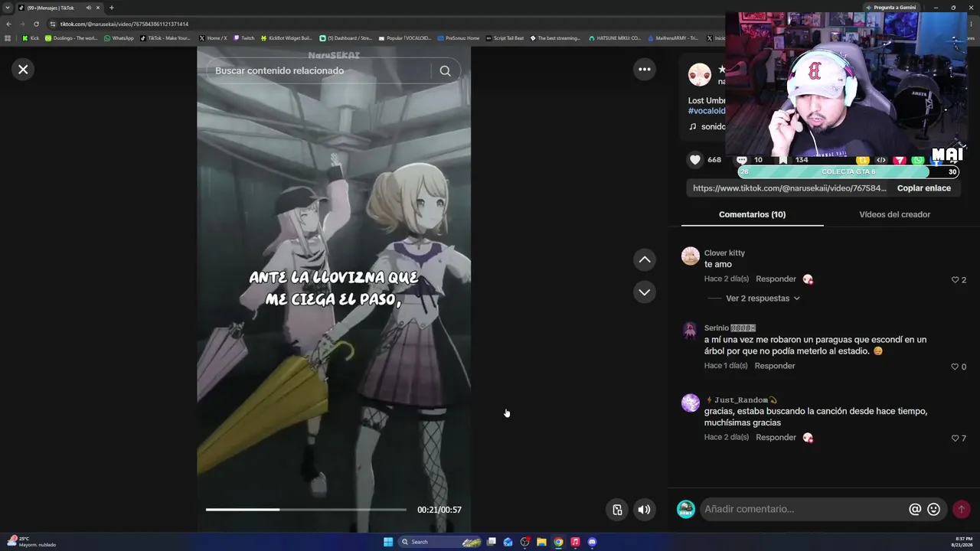Focus the 'Añadir comentario...' input field
The width and height of the screenshot is (980, 551).
pos(802,509)
